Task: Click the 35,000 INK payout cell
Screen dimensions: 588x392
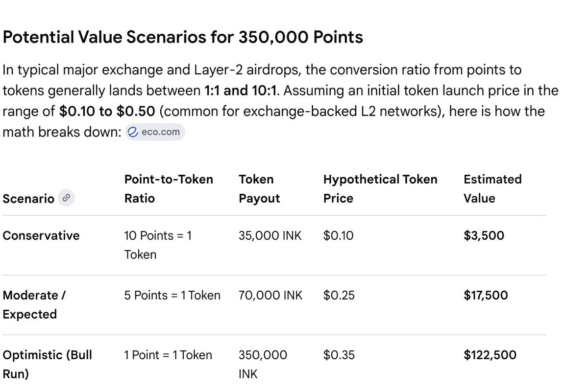Action: (x=270, y=235)
